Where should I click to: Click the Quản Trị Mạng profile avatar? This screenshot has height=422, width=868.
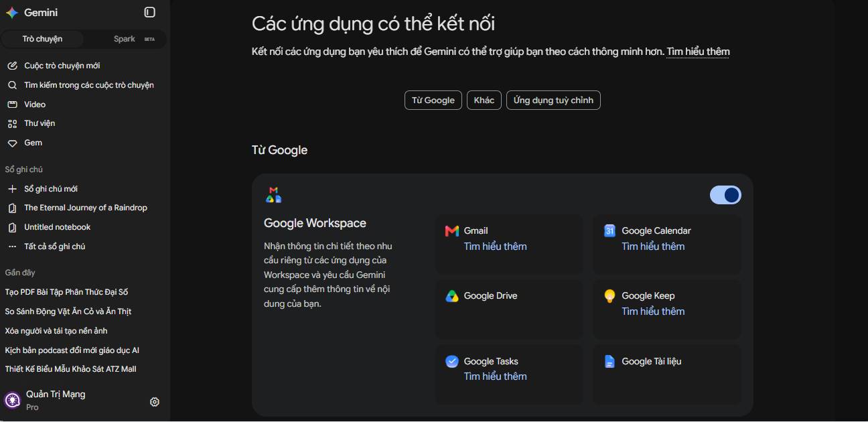(13, 401)
